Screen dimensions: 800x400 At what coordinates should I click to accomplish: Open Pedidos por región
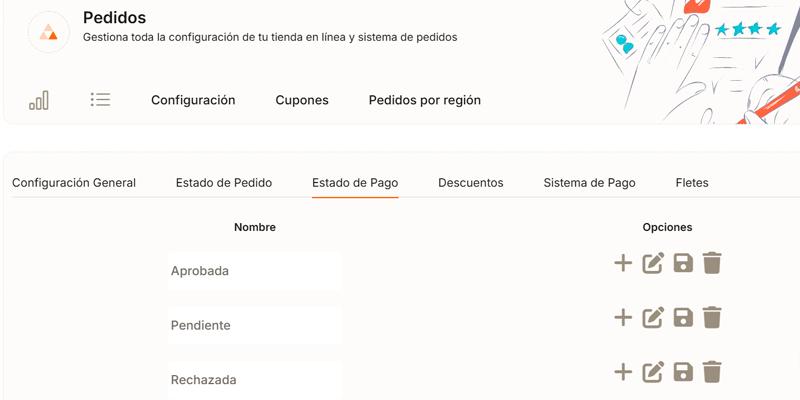425,100
